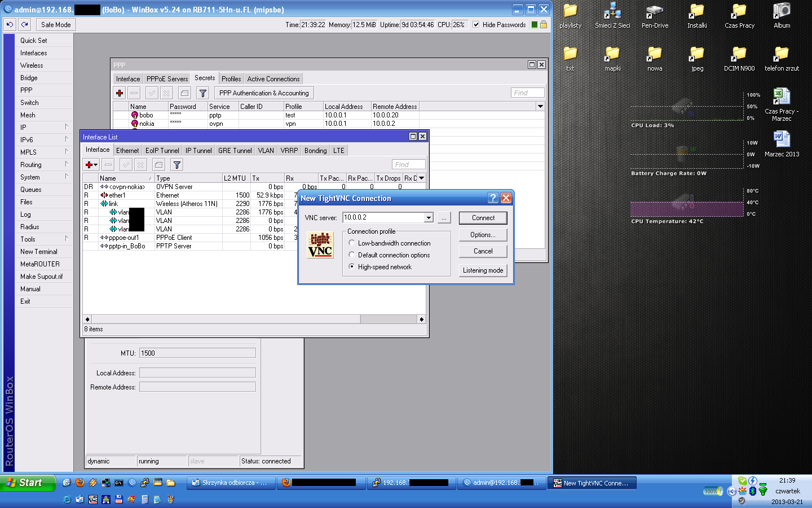
Task: Click the Windows Start button
Action: point(28,483)
